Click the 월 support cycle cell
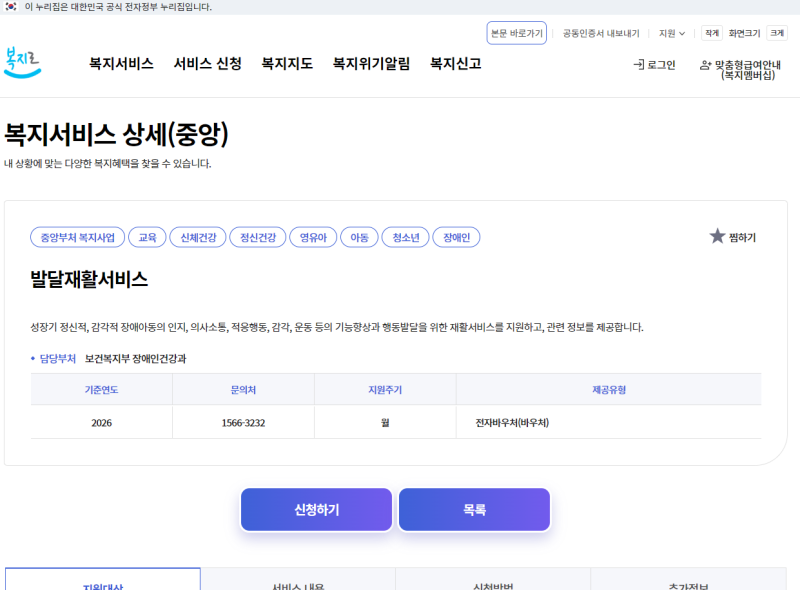The image size is (800, 590). click(x=385, y=423)
